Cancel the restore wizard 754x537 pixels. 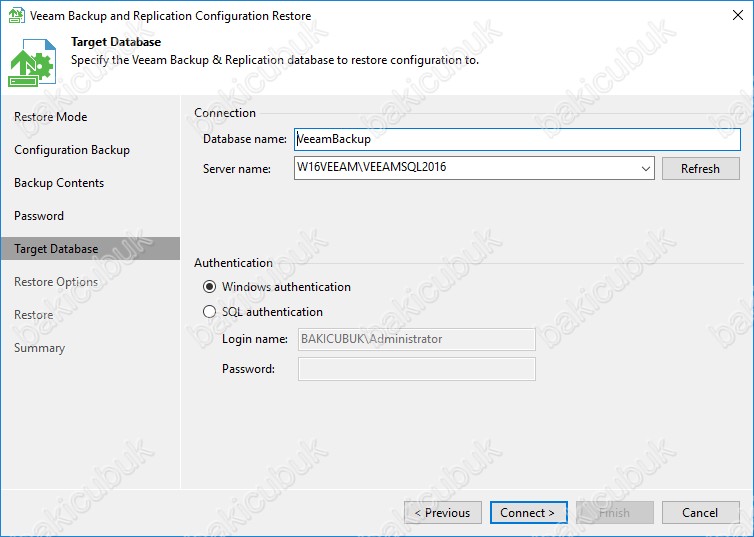(701, 513)
